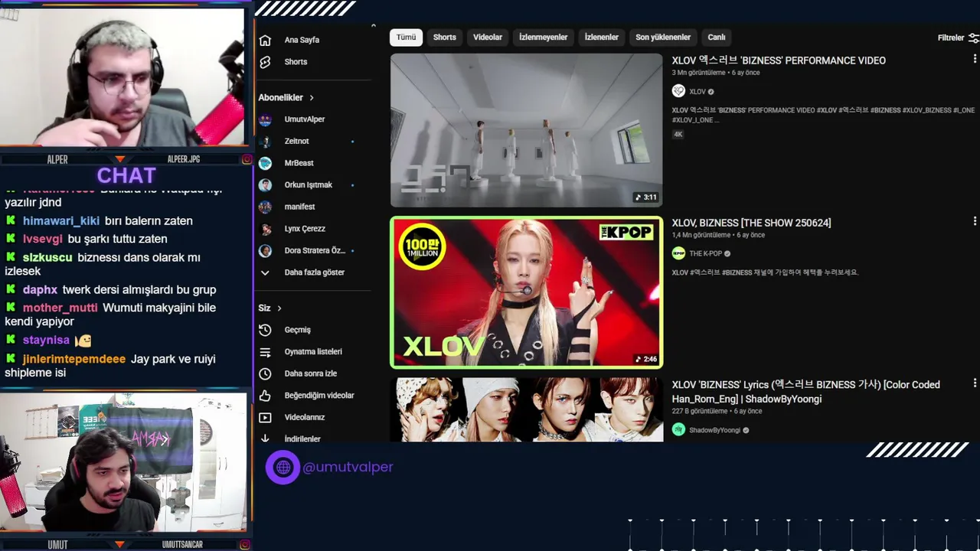The image size is (980, 551).
Task: Select Tümü filter chip
Action: click(x=406, y=37)
